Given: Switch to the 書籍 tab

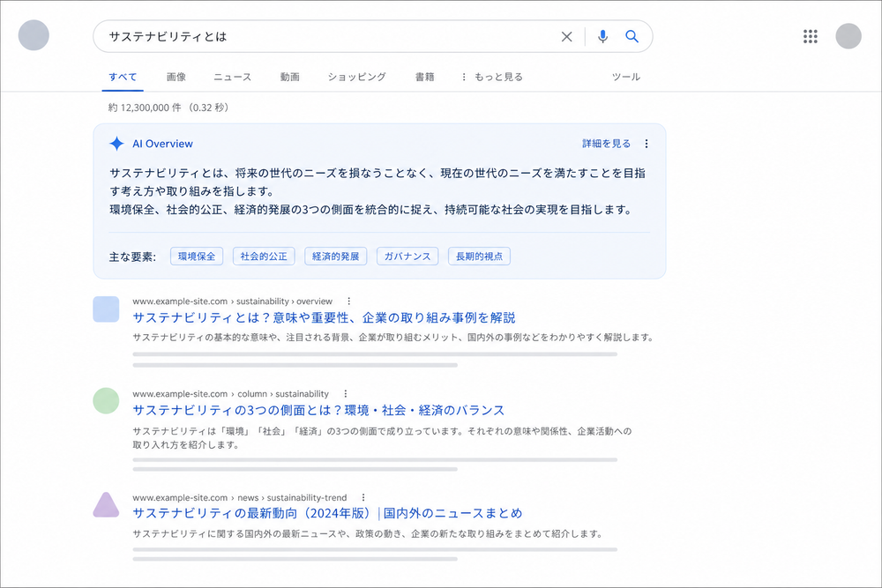Looking at the screenshot, I should pyautogui.click(x=425, y=77).
